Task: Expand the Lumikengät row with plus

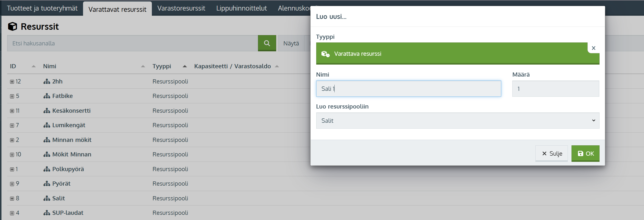Action: 12,125
